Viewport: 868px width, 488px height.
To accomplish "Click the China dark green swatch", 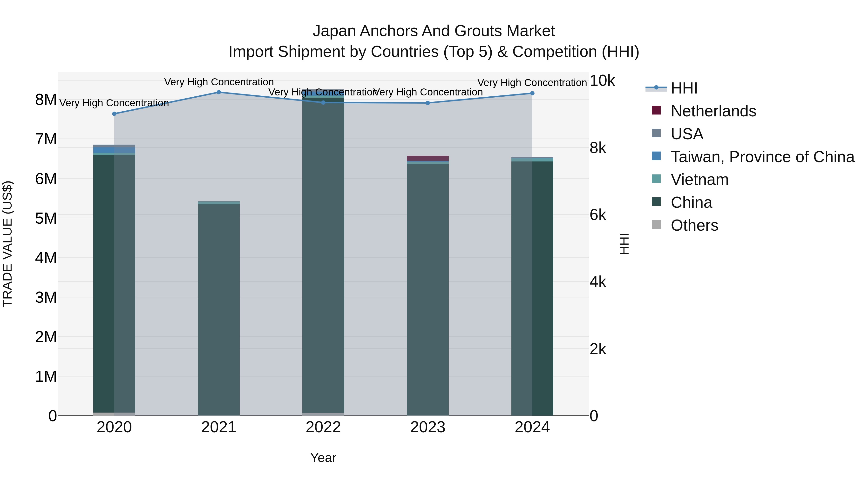I will click(656, 201).
